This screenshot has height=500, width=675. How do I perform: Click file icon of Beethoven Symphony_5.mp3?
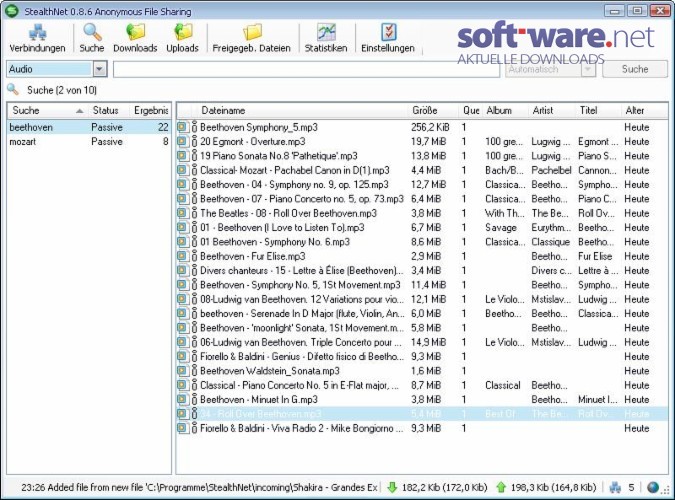[183, 127]
